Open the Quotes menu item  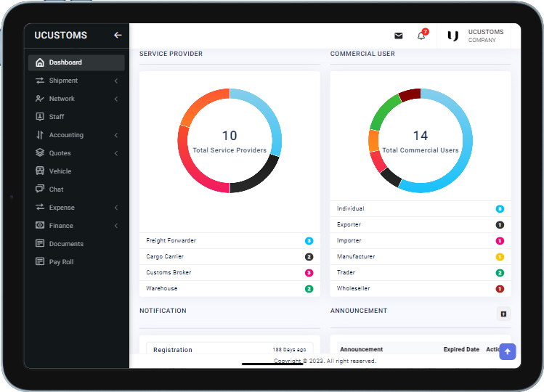tap(60, 153)
